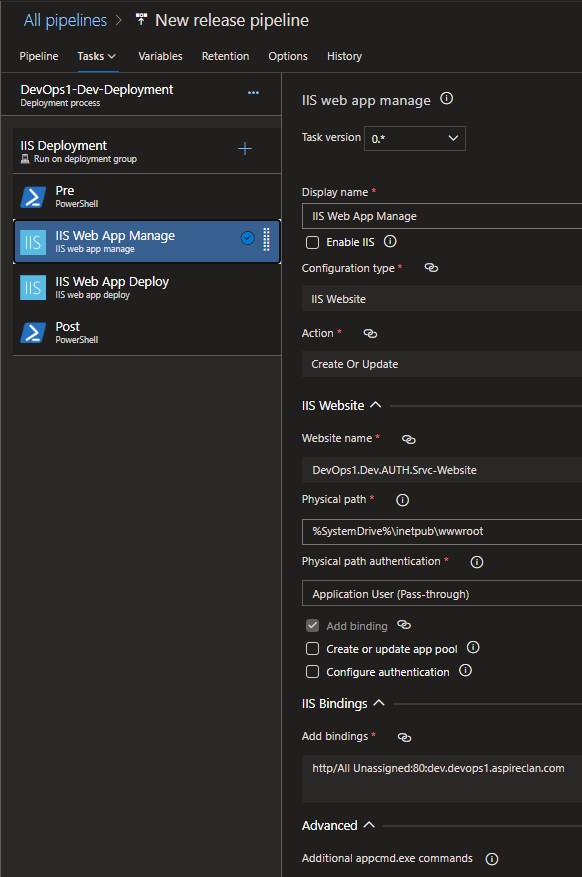
Task: Click the Physical path input field
Action: [442, 531]
